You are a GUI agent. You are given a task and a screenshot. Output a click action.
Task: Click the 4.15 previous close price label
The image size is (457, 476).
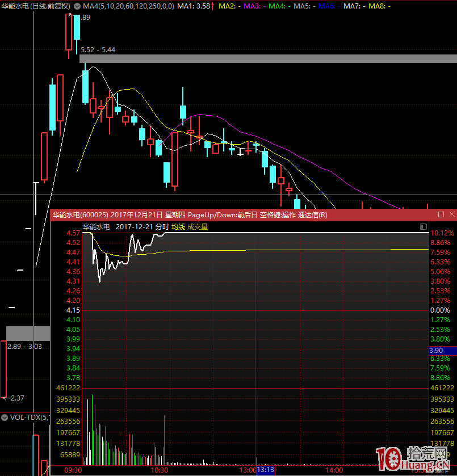(x=73, y=310)
